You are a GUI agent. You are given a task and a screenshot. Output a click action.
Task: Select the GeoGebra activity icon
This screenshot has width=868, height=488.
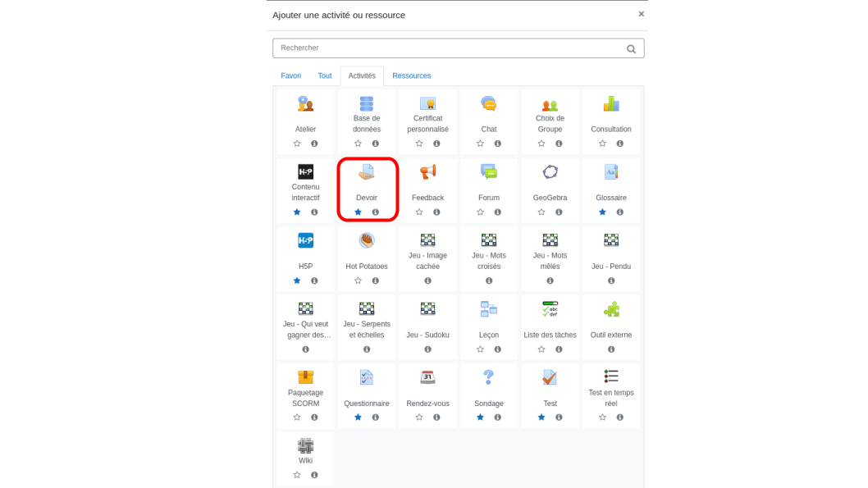click(550, 172)
